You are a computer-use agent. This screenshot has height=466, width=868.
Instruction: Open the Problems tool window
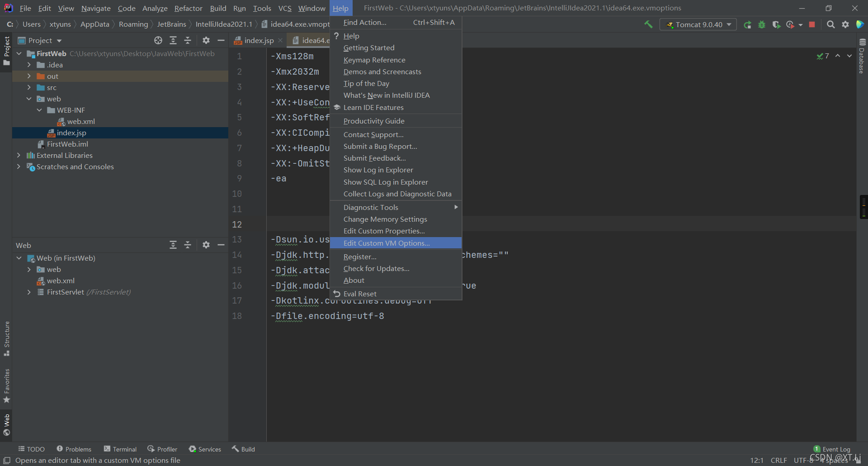click(74, 449)
